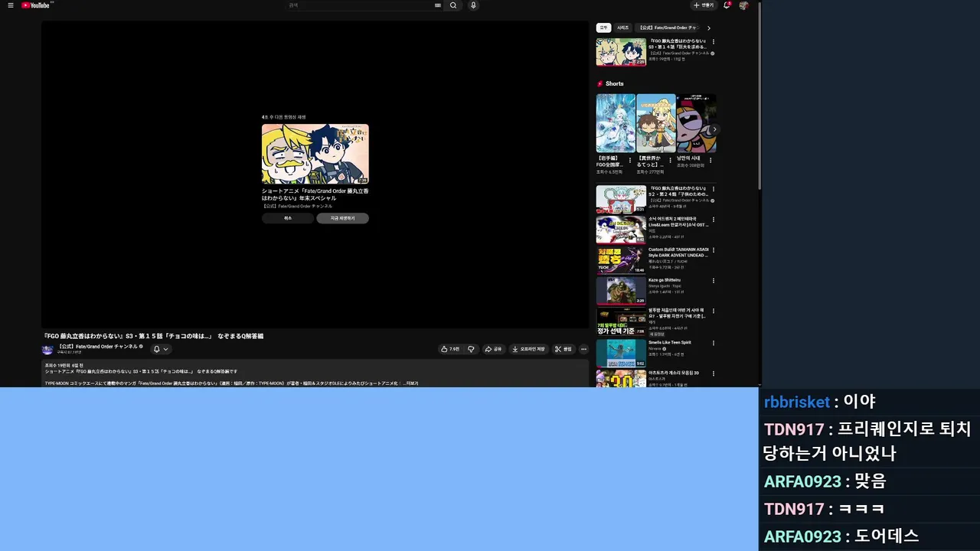Open more actions ellipsis under video
Image resolution: width=980 pixels, height=551 pixels.
pyautogui.click(x=583, y=349)
